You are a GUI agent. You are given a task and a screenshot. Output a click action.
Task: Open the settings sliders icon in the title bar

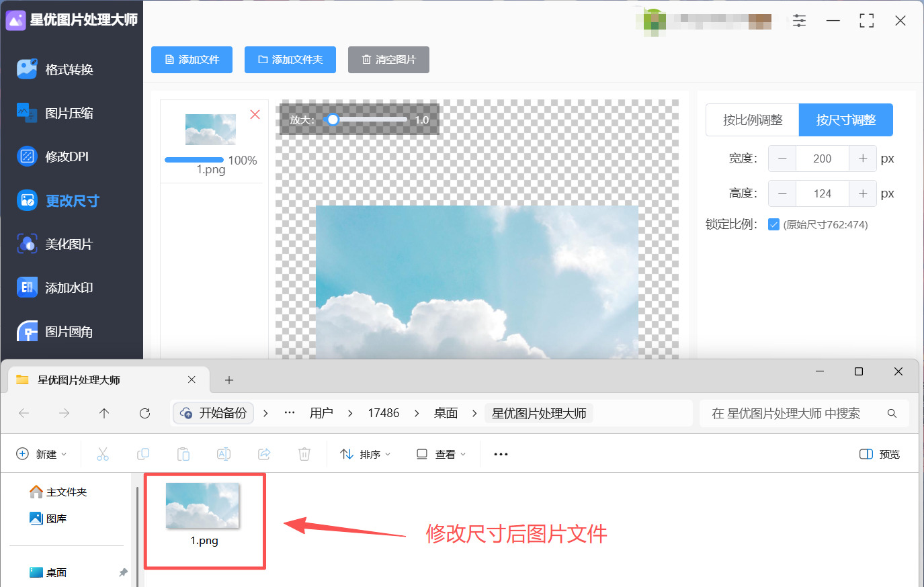pos(799,21)
